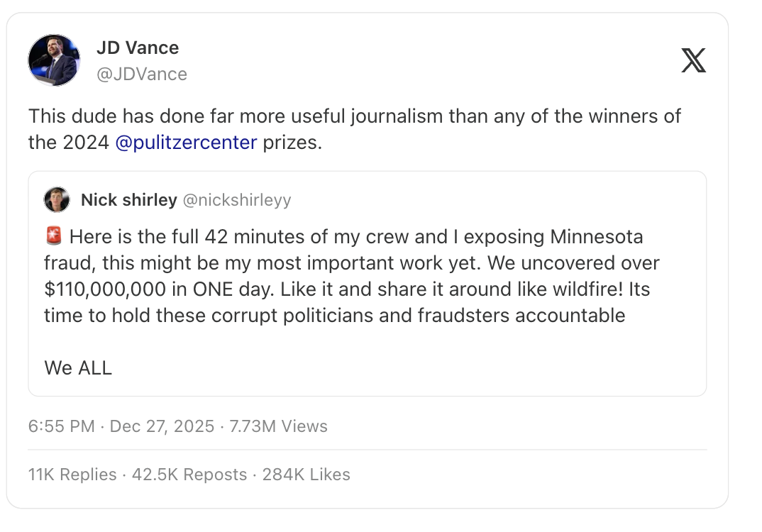Viewport: 762px width, 532px height.
Task: Click the Nick shirley display name
Action: [x=128, y=200]
